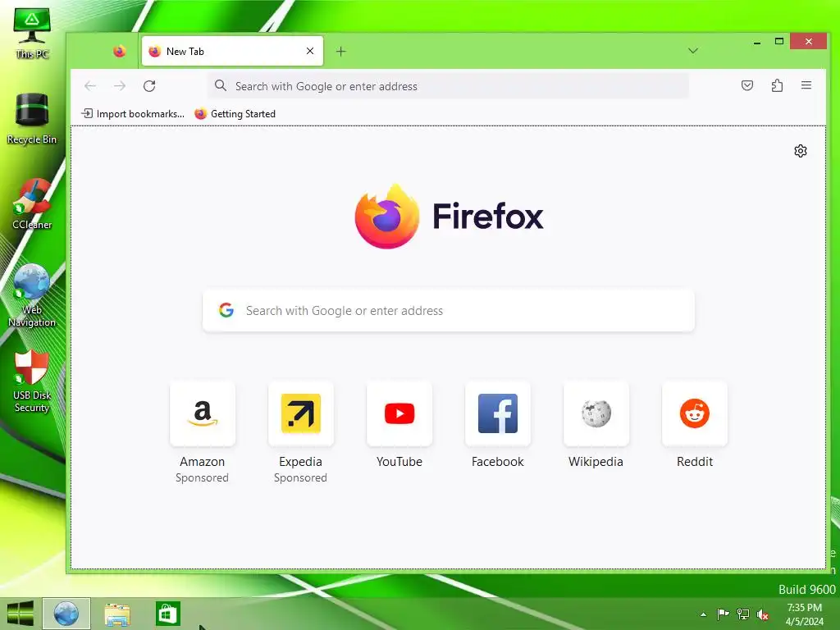Screen dimensions: 840x630
Task: Select the Recycle Bin desktop icon
Action: (32, 118)
